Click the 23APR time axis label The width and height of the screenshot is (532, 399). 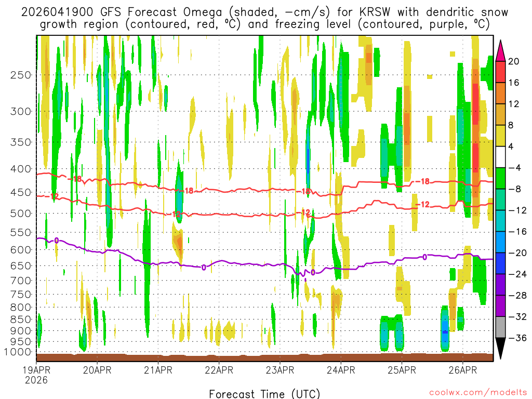click(x=280, y=370)
